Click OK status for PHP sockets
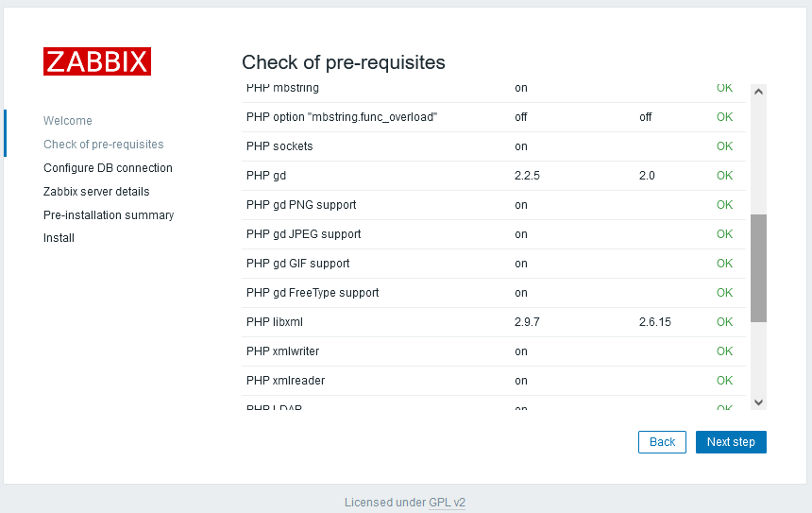Viewport: 812px width, 513px height. [724, 146]
